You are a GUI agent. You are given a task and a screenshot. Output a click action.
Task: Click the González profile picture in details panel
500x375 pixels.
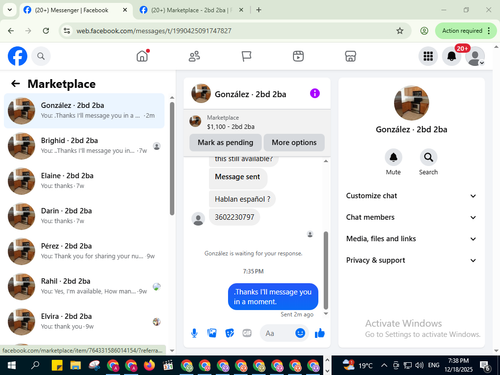pos(411,103)
